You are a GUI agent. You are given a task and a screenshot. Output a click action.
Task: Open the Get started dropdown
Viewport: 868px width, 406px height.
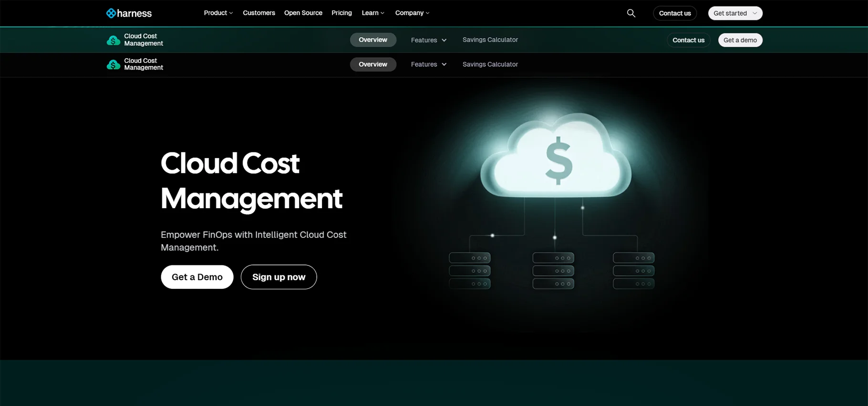pos(735,13)
